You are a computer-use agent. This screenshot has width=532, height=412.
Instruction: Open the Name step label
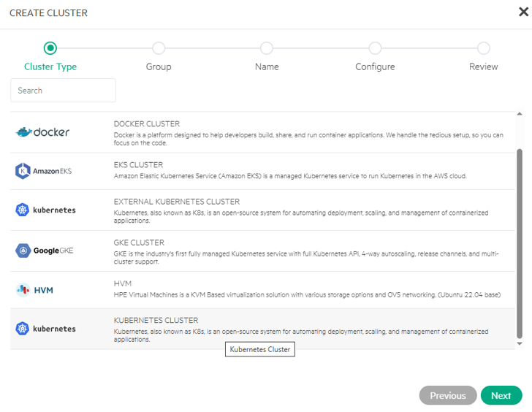(267, 66)
